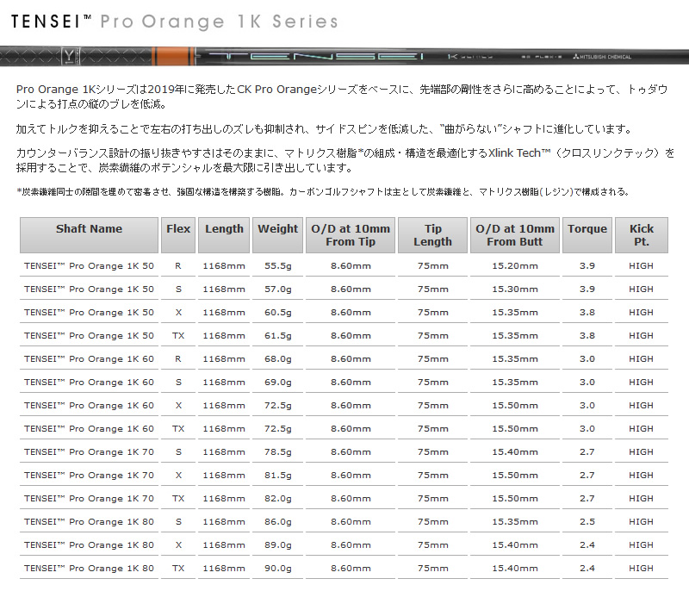Click the 3.9 torque in the 57.0g row
The width and height of the screenshot is (689, 616).
point(587,289)
